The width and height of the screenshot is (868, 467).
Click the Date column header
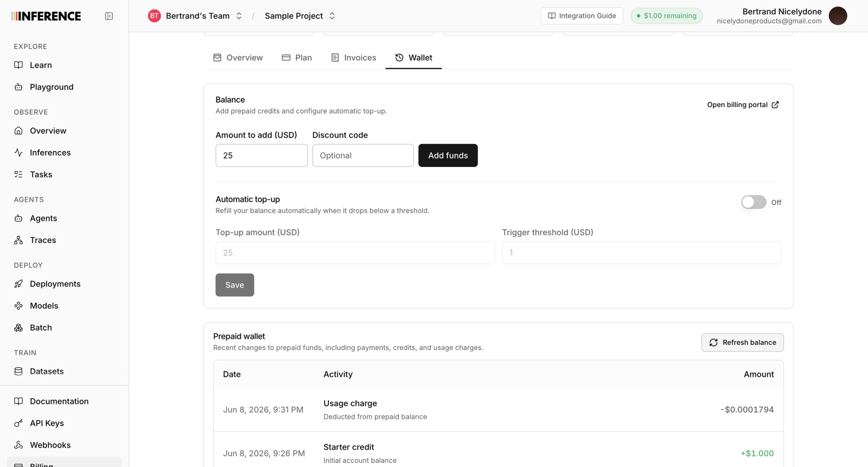point(232,374)
